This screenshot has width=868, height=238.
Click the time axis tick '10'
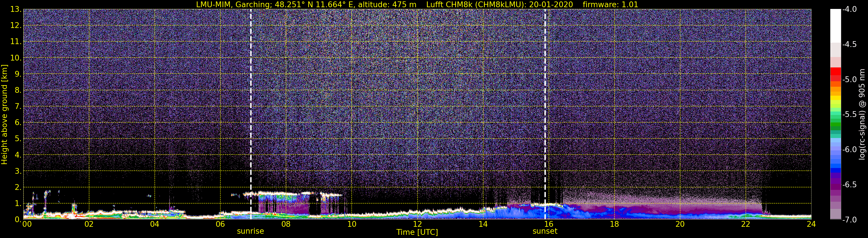click(352, 224)
